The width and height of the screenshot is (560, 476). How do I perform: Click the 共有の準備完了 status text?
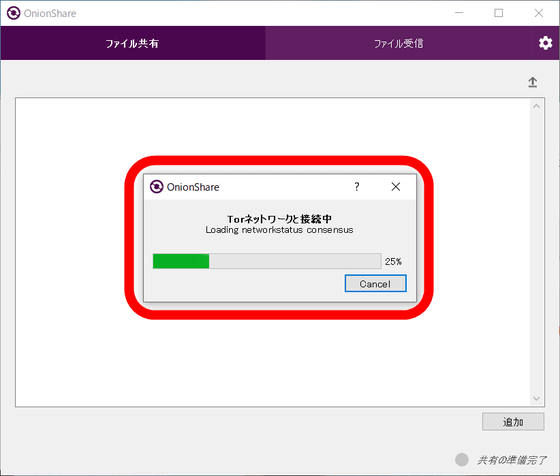pyautogui.click(x=512, y=460)
